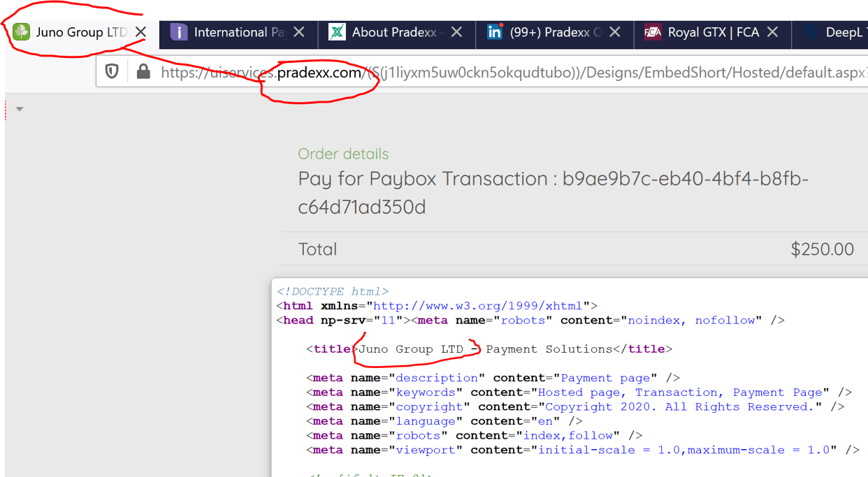The image size is (868, 477).
Task: Open the (99+) Pradexx LinkedIn tab
Action: [x=555, y=33]
